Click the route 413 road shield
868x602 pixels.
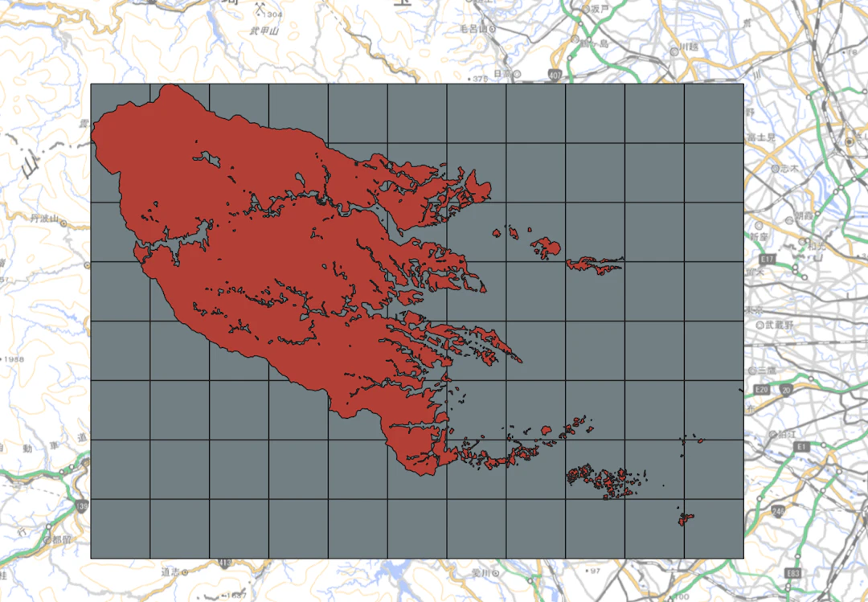[224, 563]
